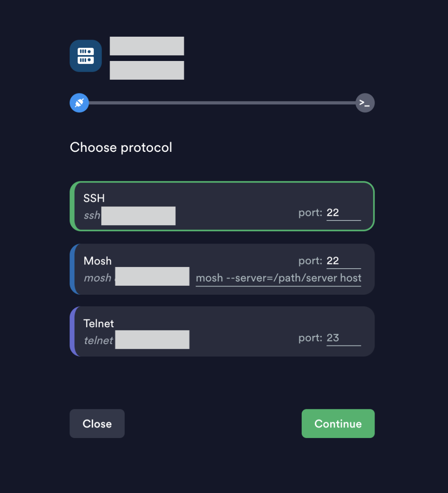Click the Telnet port 23 field
448x493 pixels.
[x=343, y=338]
